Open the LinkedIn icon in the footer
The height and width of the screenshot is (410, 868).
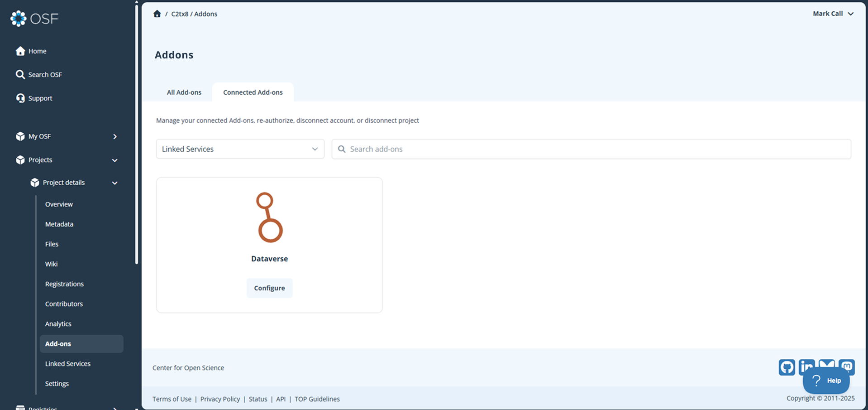[806, 364]
